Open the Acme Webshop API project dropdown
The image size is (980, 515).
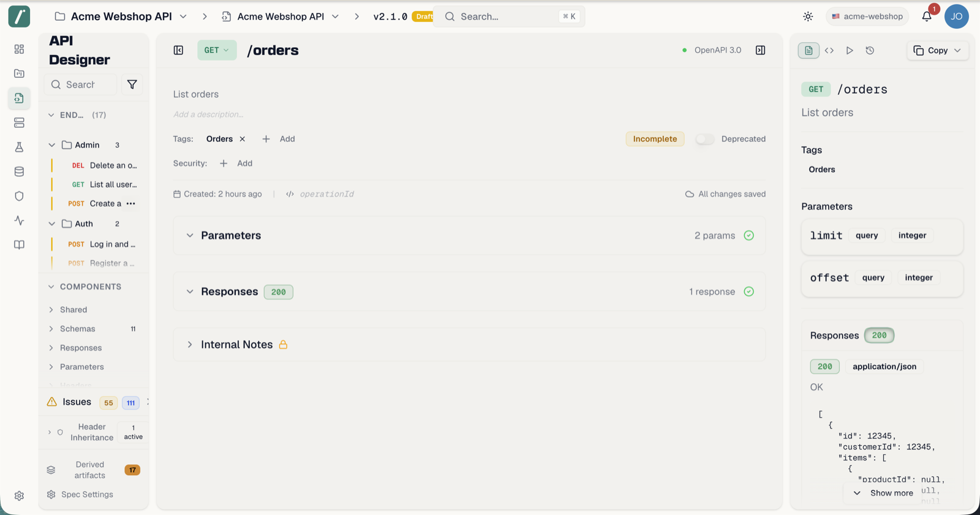pos(121,17)
